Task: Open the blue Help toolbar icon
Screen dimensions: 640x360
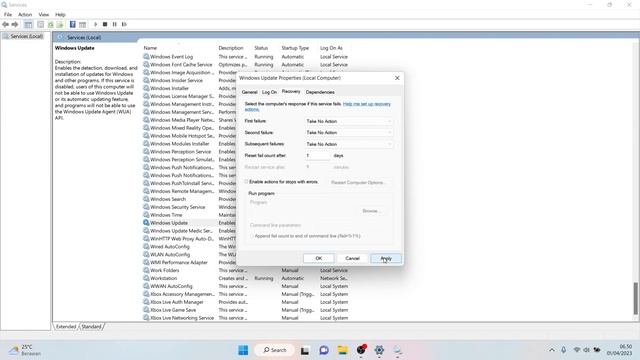Action: [73, 24]
